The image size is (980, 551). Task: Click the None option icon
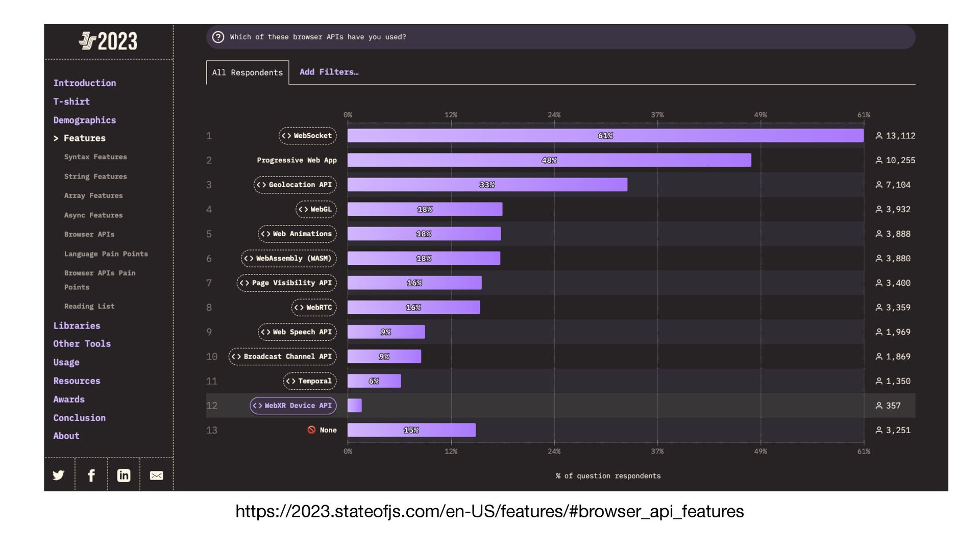(x=311, y=430)
